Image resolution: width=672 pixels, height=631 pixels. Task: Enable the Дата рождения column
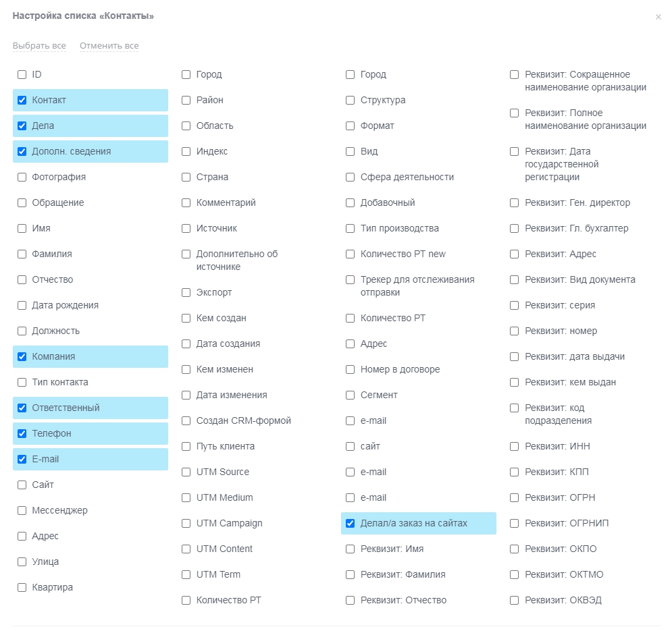(x=22, y=306)
